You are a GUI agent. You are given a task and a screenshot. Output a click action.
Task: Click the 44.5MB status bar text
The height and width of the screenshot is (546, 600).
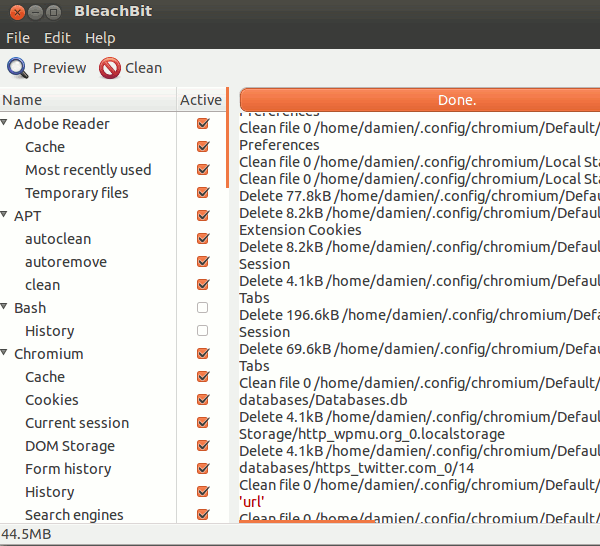(x=26, y=534)
